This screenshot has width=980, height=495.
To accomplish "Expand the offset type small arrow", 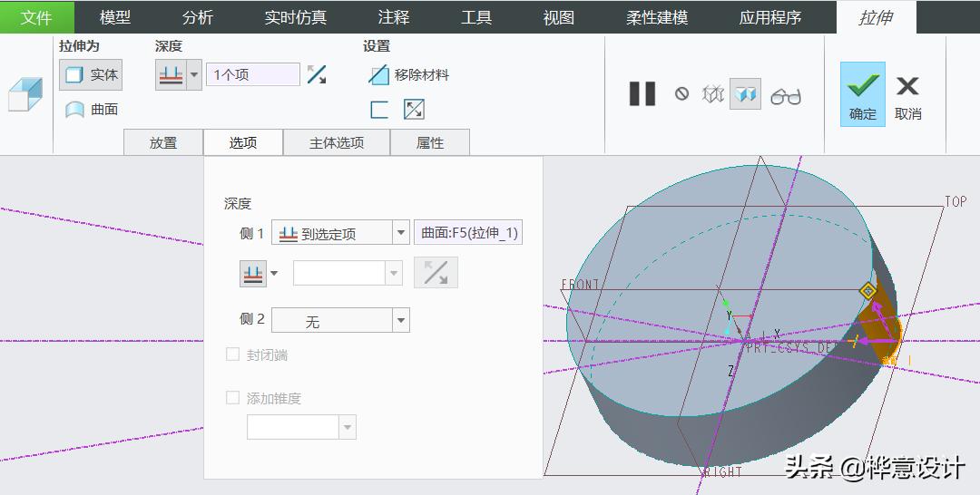I will point(274,274).
